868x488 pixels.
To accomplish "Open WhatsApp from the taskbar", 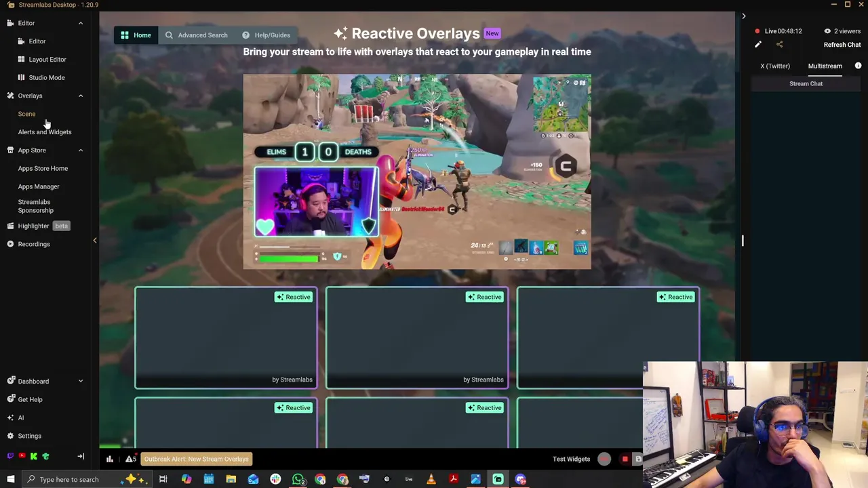I will tap(298, 479).
